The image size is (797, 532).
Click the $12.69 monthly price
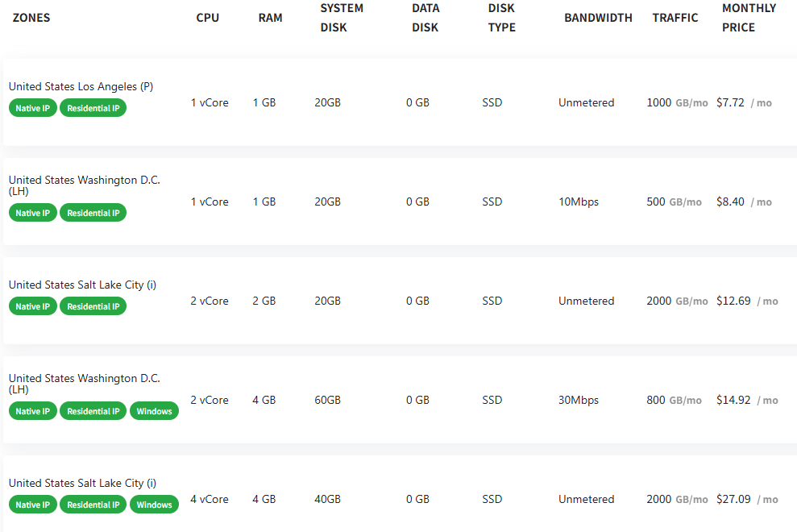tap(733, 301)
